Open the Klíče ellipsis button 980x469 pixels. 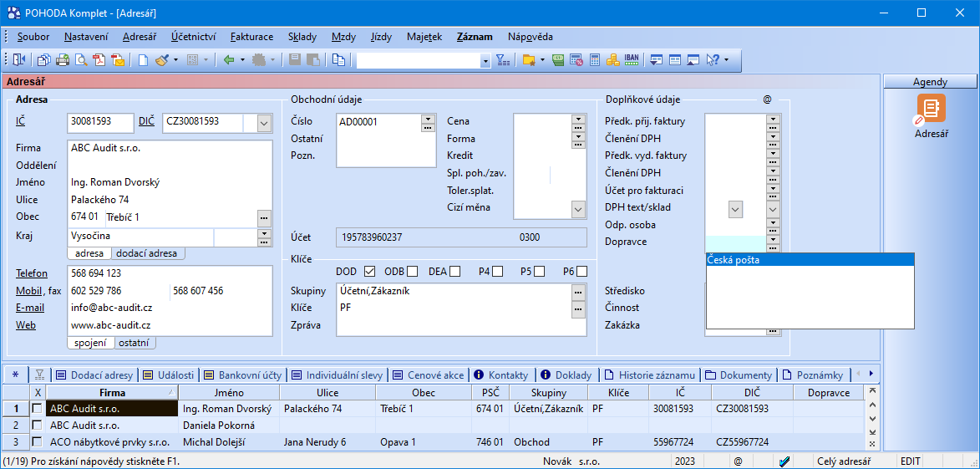pos(579,308)
